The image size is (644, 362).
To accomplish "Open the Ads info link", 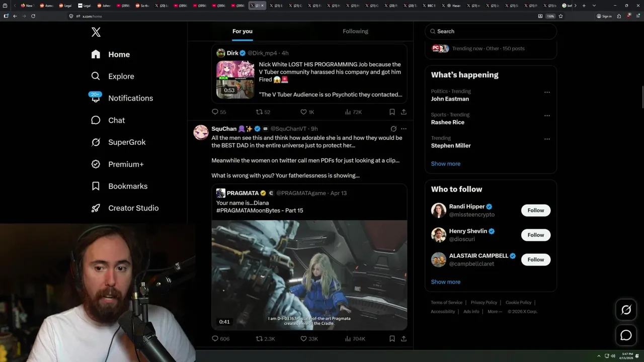I will (x=471, y=312).
